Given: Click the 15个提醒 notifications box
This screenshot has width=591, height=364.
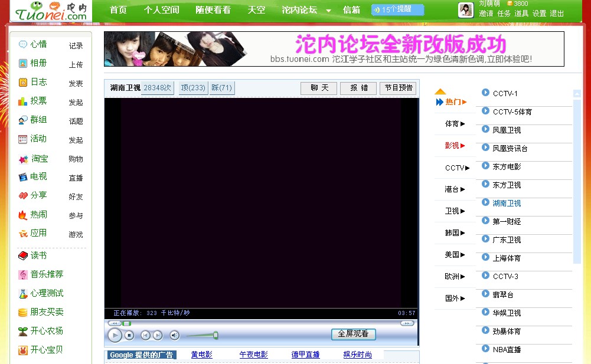Looking at the screenshot, I should pos(398,10).
